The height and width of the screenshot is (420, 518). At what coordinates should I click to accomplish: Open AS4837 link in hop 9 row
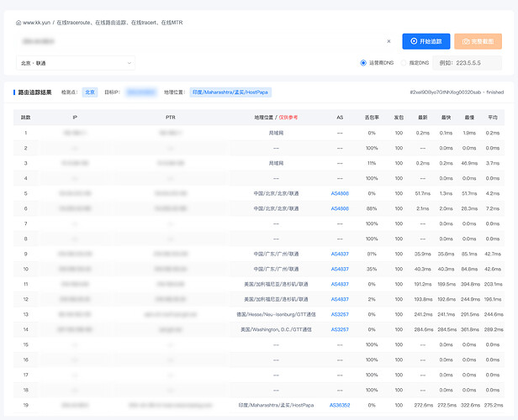tap(340, 254)
